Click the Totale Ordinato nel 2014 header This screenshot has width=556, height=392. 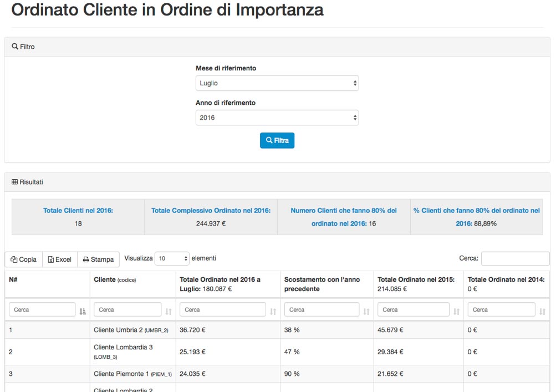point(506,284)
